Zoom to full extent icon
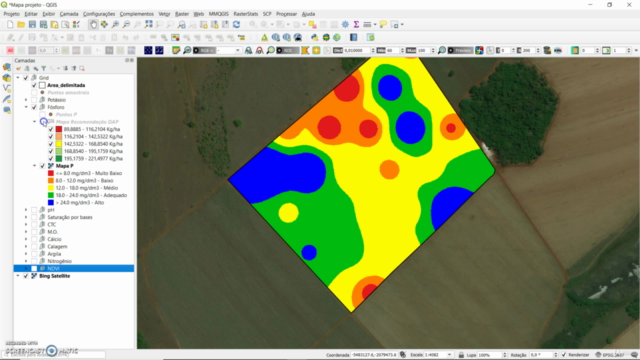 tap(149, 25)
